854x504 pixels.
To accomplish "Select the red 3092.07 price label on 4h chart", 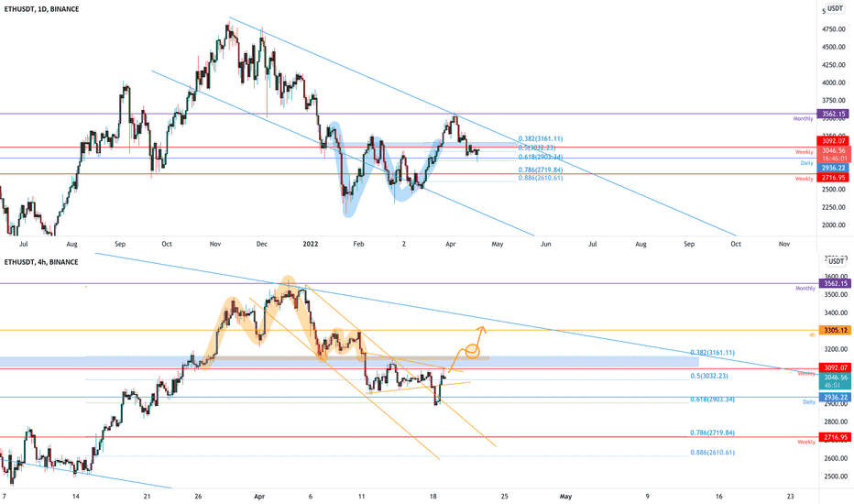I will (x=835, y=367).
